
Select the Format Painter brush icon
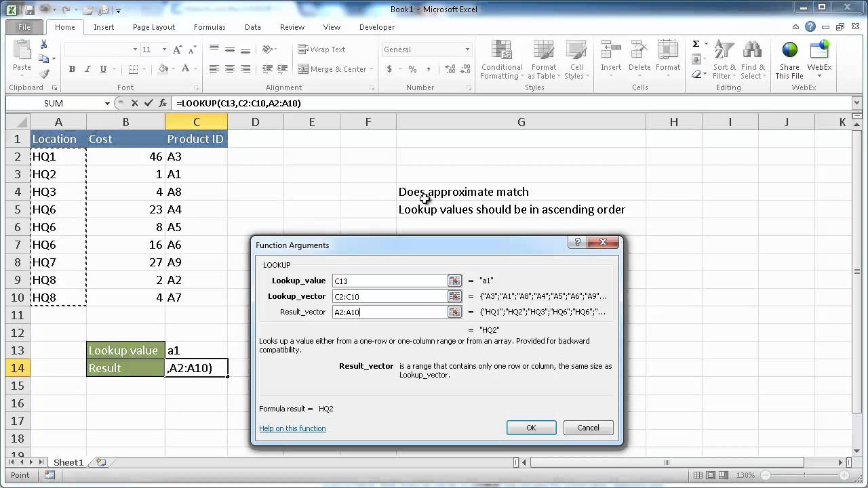coord(44,74)
